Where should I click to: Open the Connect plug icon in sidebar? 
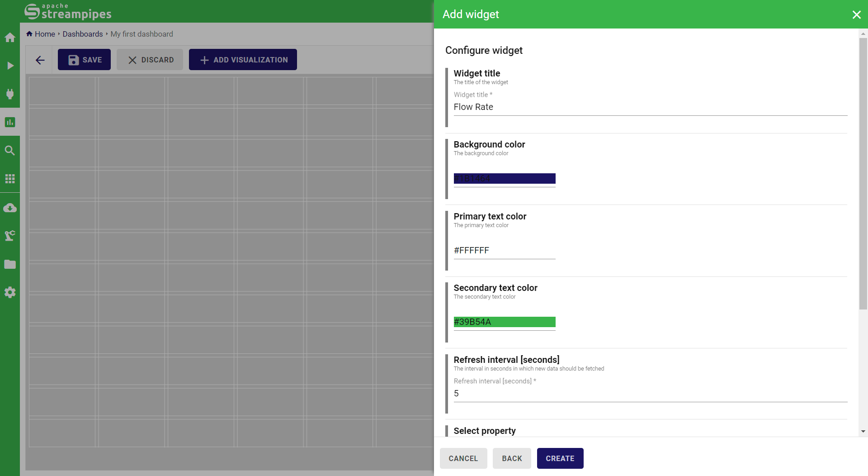point(10,94)
